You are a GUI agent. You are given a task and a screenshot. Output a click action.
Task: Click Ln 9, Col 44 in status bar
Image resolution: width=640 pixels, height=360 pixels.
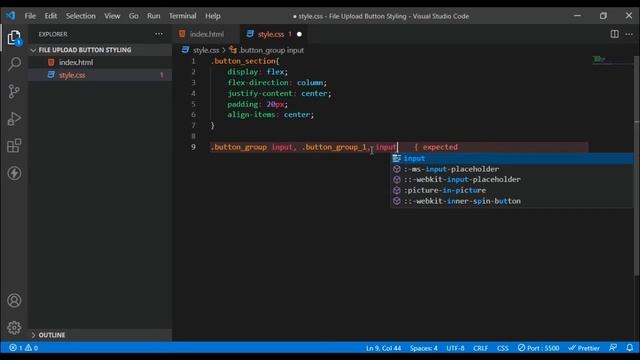[383, 348]
